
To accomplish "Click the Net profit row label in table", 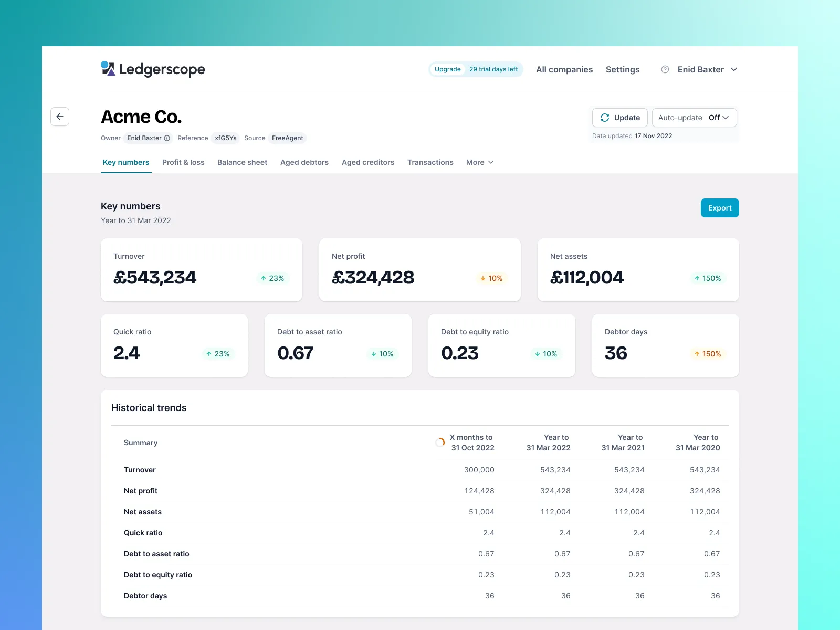I will pyautogui.click(x=141, y=491).
